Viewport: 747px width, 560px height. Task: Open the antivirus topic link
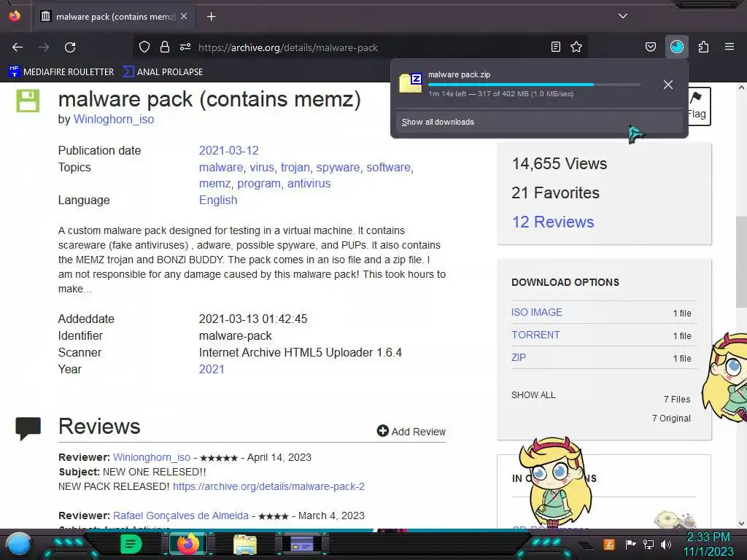[x=309, y=184]
